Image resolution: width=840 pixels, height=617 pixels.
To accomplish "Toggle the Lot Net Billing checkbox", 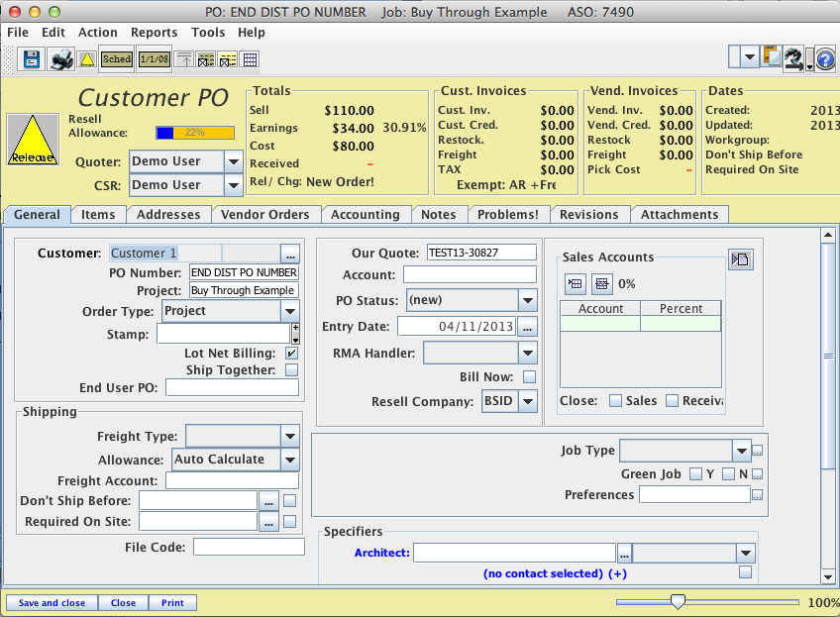I will (x=291, y=353).
